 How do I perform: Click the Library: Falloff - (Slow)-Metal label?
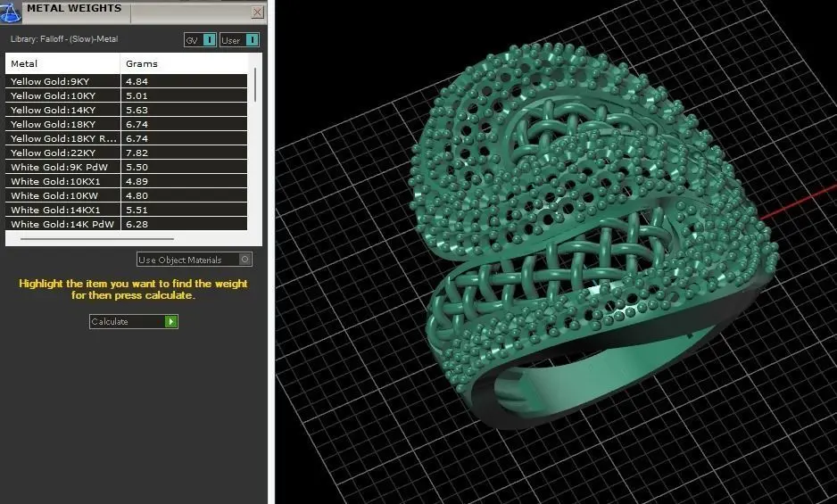(x=64, y=39)
